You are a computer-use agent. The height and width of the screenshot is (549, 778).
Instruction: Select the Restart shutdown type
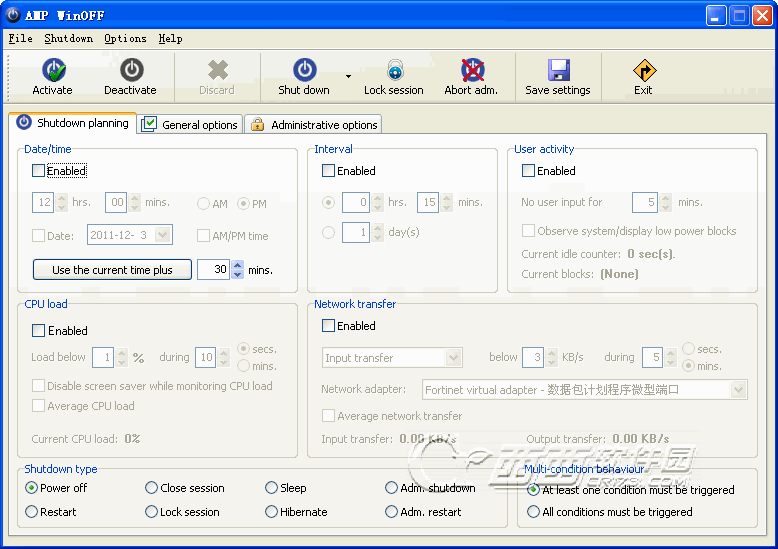32,512
